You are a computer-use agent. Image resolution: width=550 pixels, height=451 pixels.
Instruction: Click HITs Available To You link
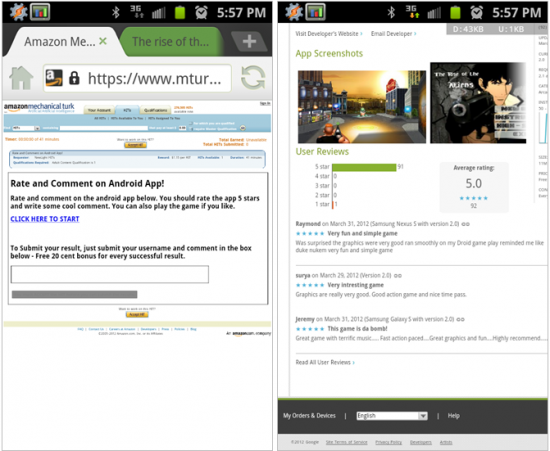127,119
